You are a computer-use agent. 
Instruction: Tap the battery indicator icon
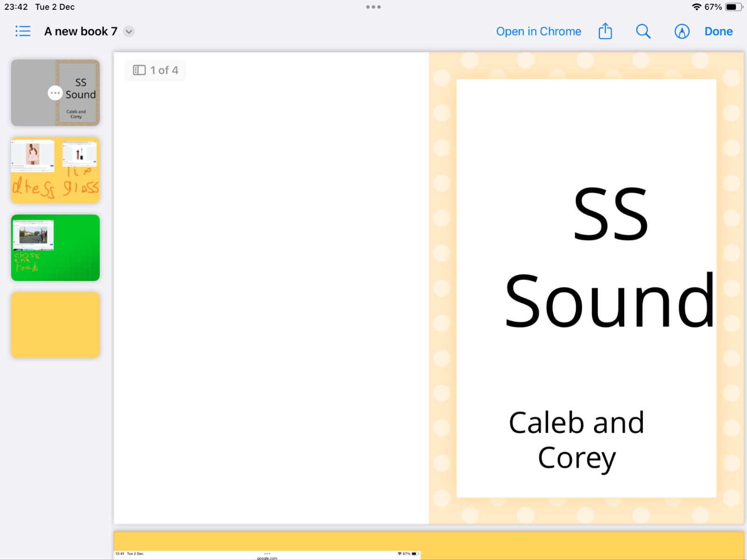[733, 7]
